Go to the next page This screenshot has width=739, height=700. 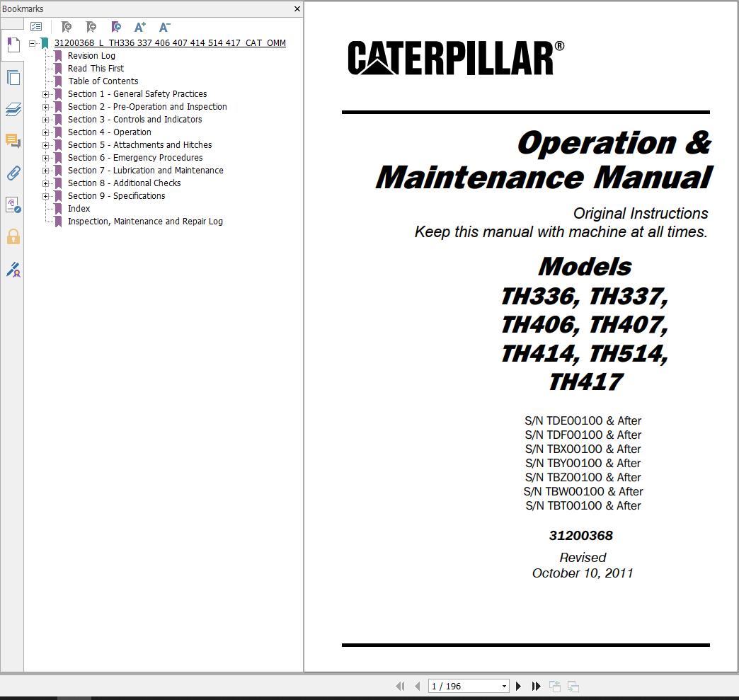coord(518,687)
